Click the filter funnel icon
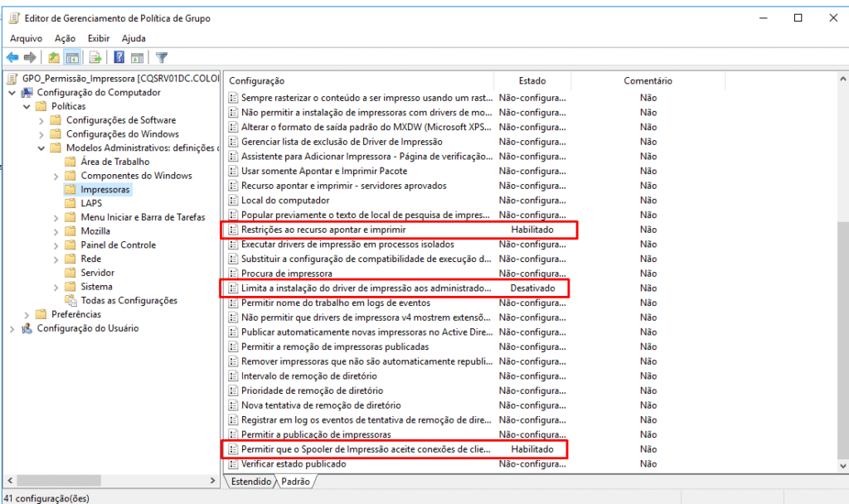 (x=162, y=57)
